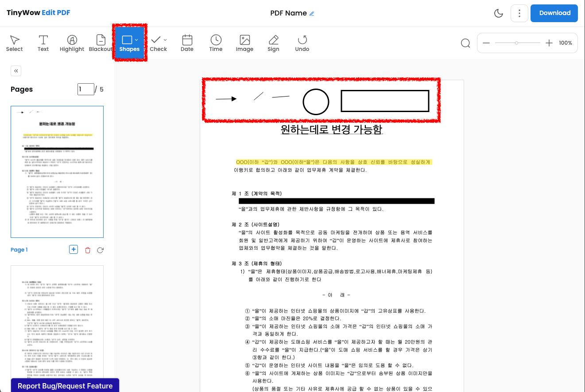Delete Page 1 with the trash icon
The image size is (585, 392).
click(87, 250)
